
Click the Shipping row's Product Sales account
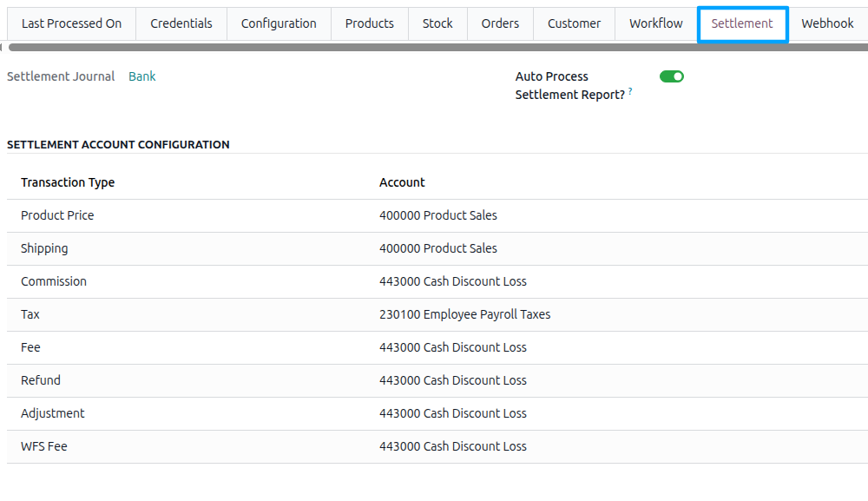(x=437, y=248)
